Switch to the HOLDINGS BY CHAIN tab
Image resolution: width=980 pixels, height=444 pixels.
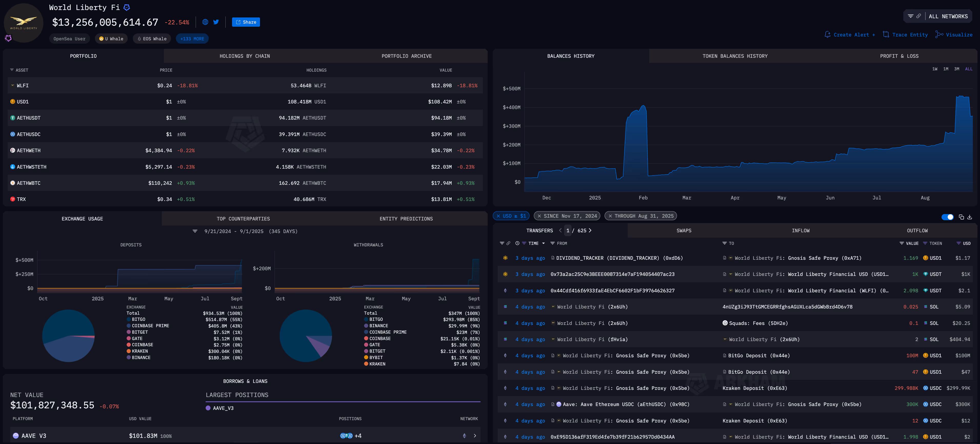[x=245, y=56]
